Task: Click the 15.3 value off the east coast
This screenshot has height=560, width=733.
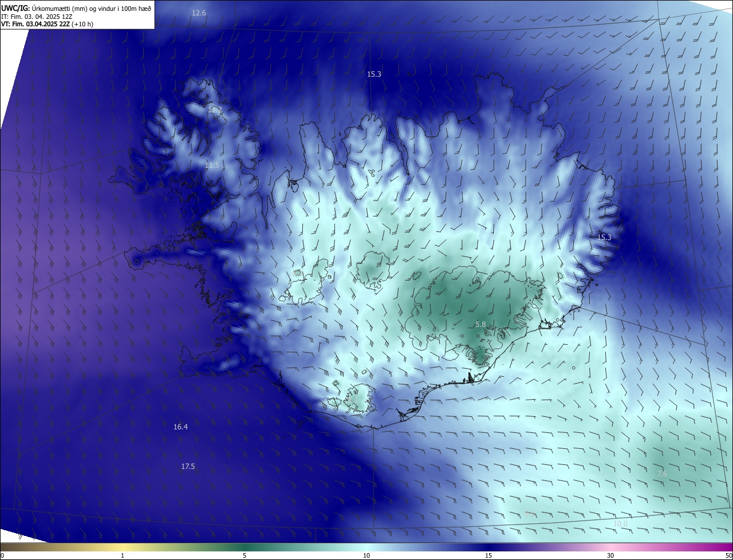Action: pos(604,237)
